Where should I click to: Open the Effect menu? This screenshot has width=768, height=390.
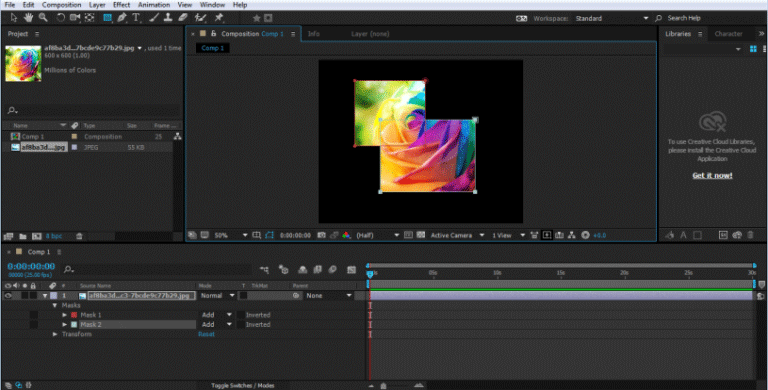[x=121, y=4]
